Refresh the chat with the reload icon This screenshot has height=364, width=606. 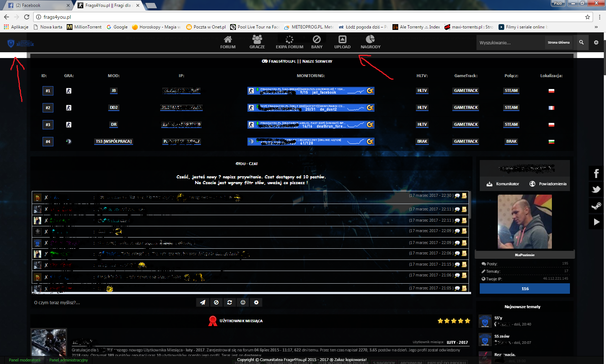pos(229,302)
